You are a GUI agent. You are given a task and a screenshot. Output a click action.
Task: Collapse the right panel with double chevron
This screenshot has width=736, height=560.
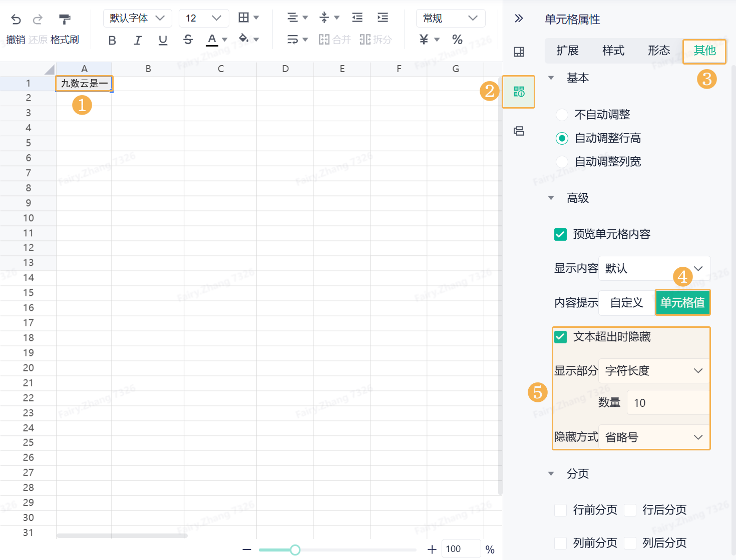click(x=519, y=19)
